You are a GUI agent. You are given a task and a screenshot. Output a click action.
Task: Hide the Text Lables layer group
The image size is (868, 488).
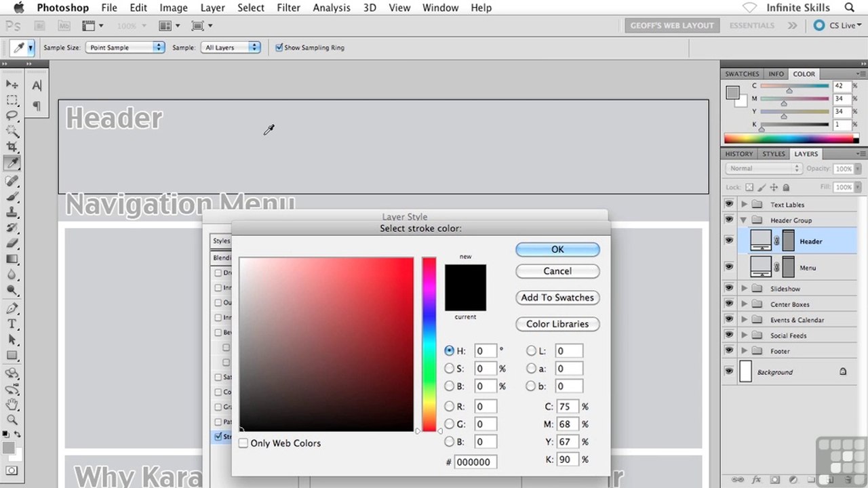(729, 204)
